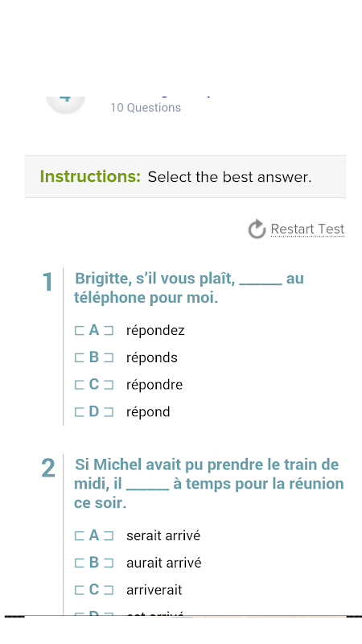Choose répondre as the answer
Viewport: 362px width, 644px height.
[154, 385]
